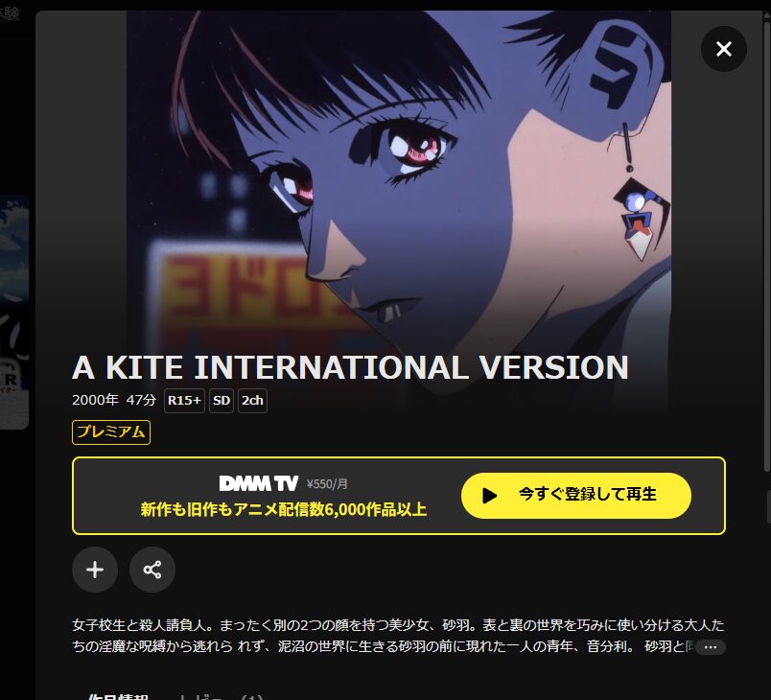
Task: Expand the full synopsis with the ellipsis
Action: pos(711,647)
